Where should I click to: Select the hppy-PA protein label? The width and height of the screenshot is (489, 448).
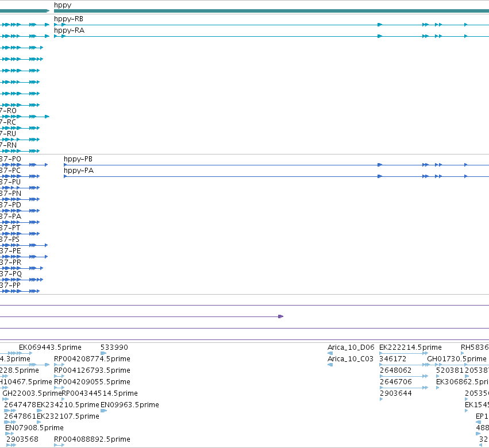click(x=79, y=171)
